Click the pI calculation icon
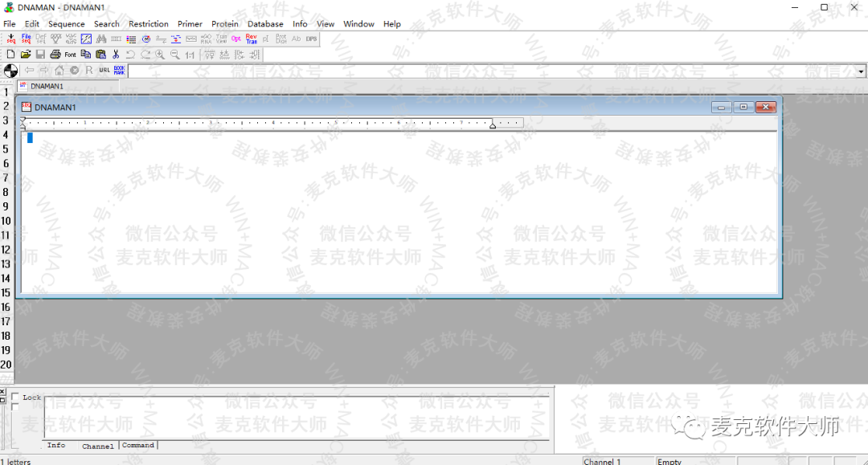The image size is (868, 465). click(x=266, y=39)
